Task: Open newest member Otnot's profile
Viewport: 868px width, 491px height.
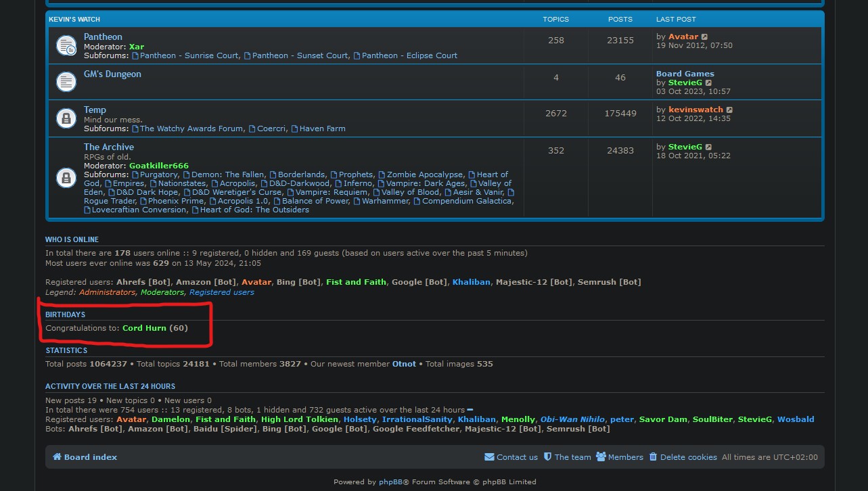Action: [405, 364]
